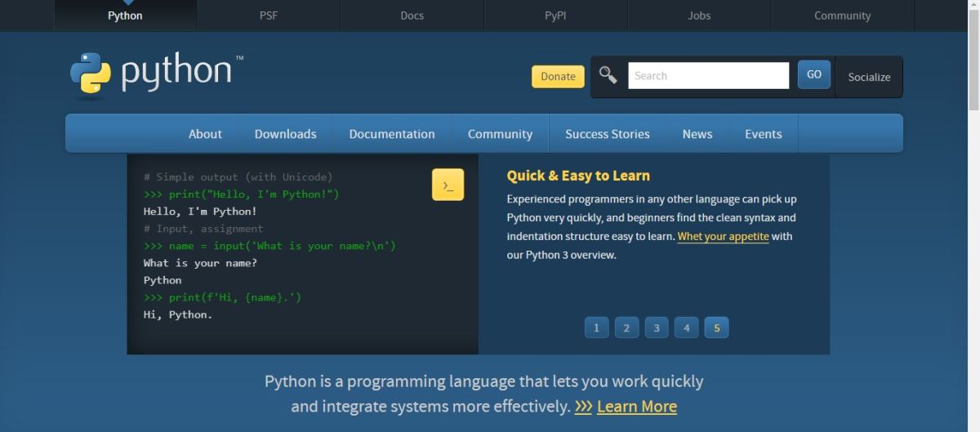Open the PSF tab
The image size is (980, 432).
click(x=269, y=16)
